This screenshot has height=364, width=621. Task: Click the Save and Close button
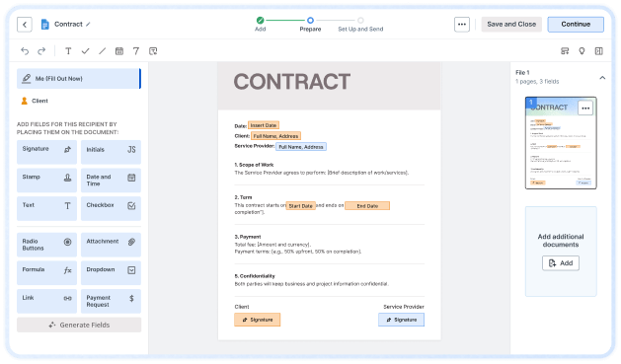[x=511, y=24]
